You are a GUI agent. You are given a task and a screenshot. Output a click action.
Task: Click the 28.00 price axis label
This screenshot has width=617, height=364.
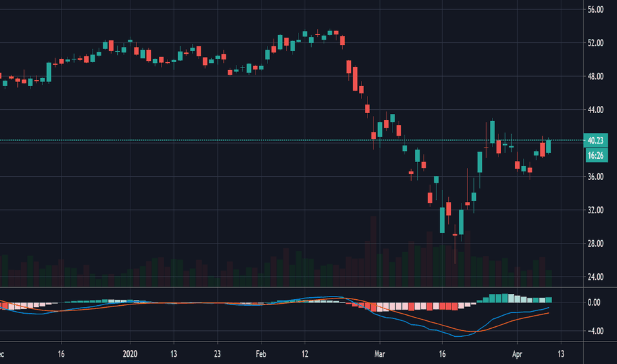point(595,244)
